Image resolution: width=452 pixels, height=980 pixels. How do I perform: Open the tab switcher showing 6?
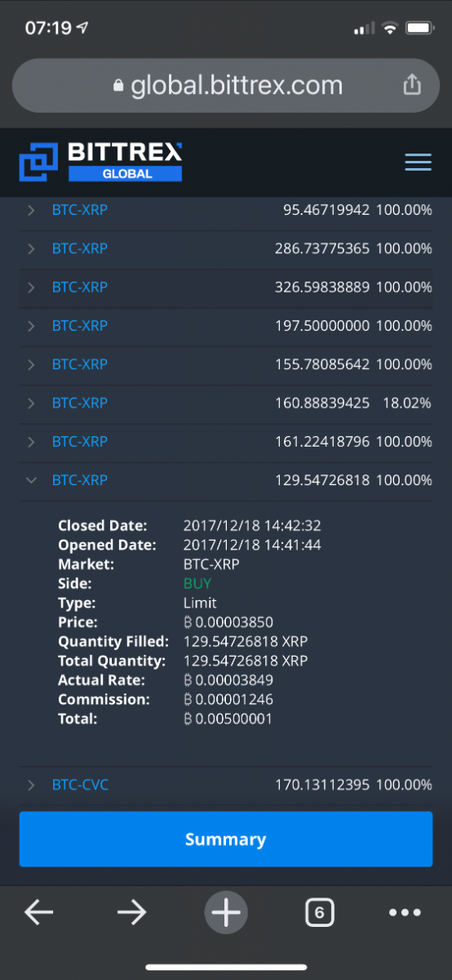point(319,912)
